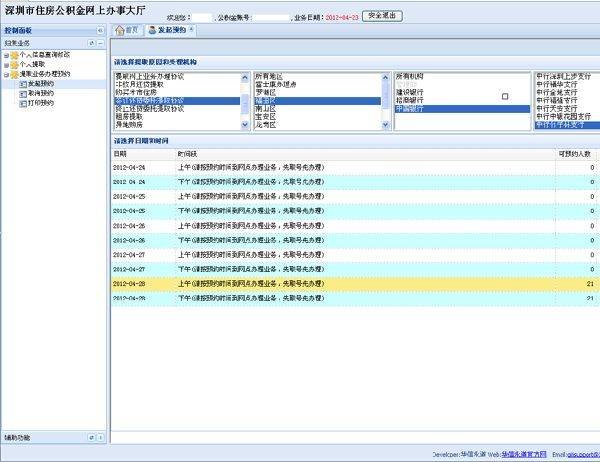600x462 pixels.
Task: Select the 2012-04-28 下午 time slot row
Action: click(x=355, y=299)
